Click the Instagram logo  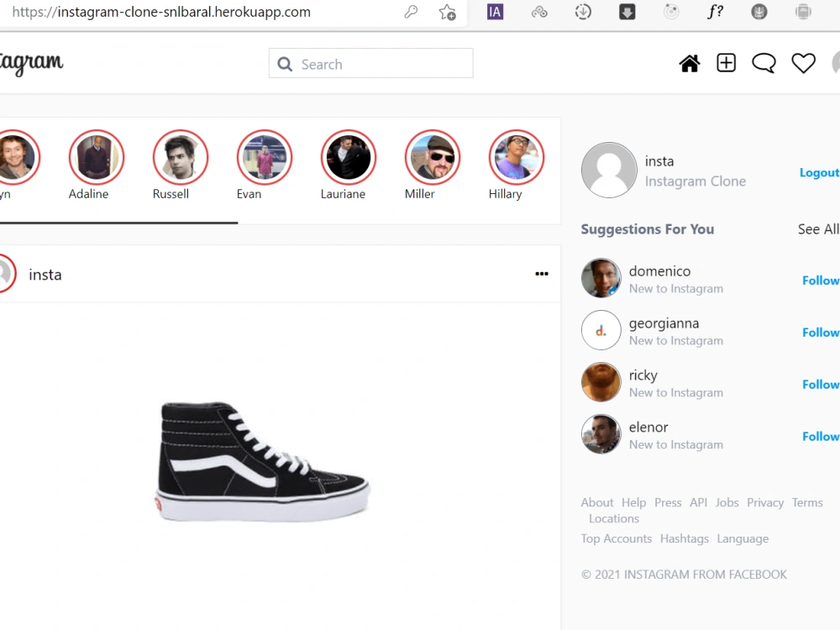(32, 64)
